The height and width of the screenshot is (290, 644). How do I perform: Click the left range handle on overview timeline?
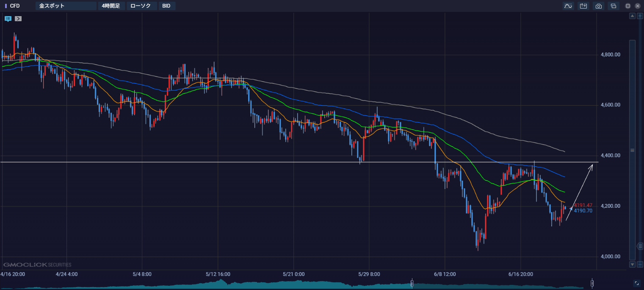(412, 283)
